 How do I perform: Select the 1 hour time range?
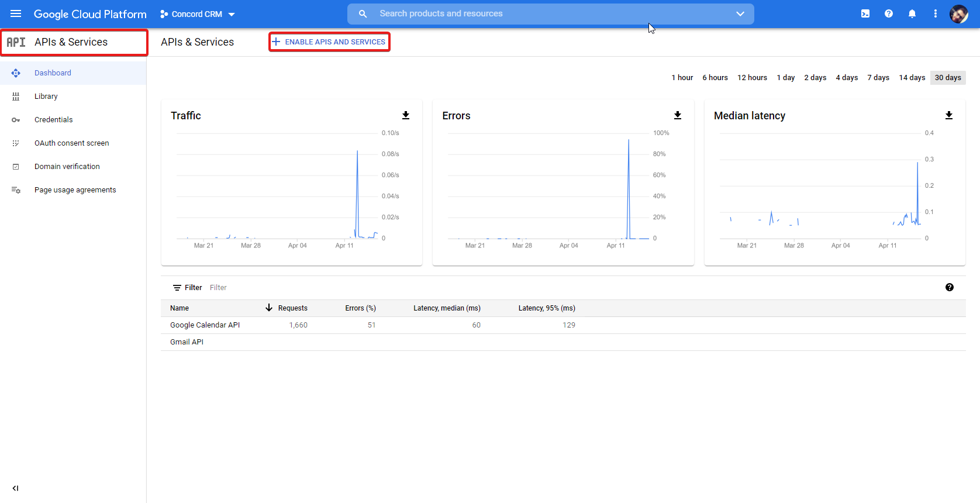coord(682,78)
